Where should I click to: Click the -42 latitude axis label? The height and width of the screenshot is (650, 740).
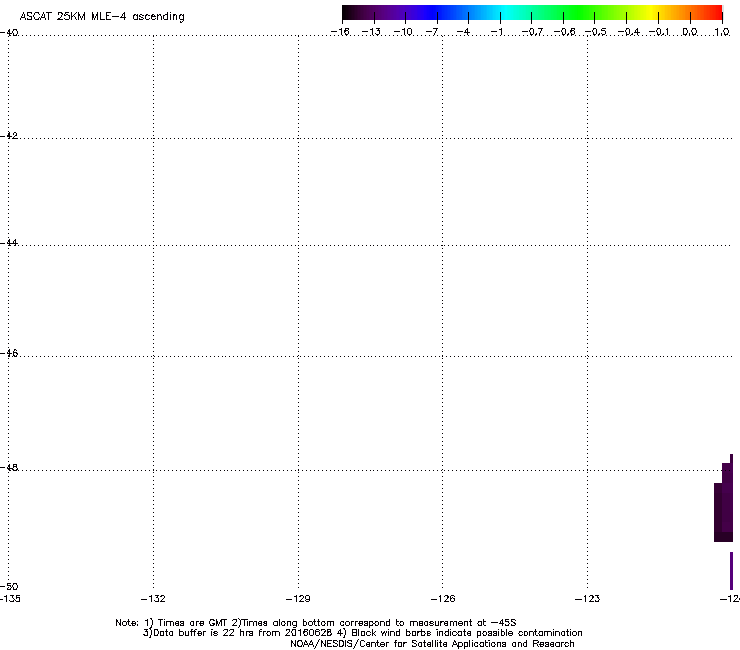pyautogui.click(x=9, y=135)
